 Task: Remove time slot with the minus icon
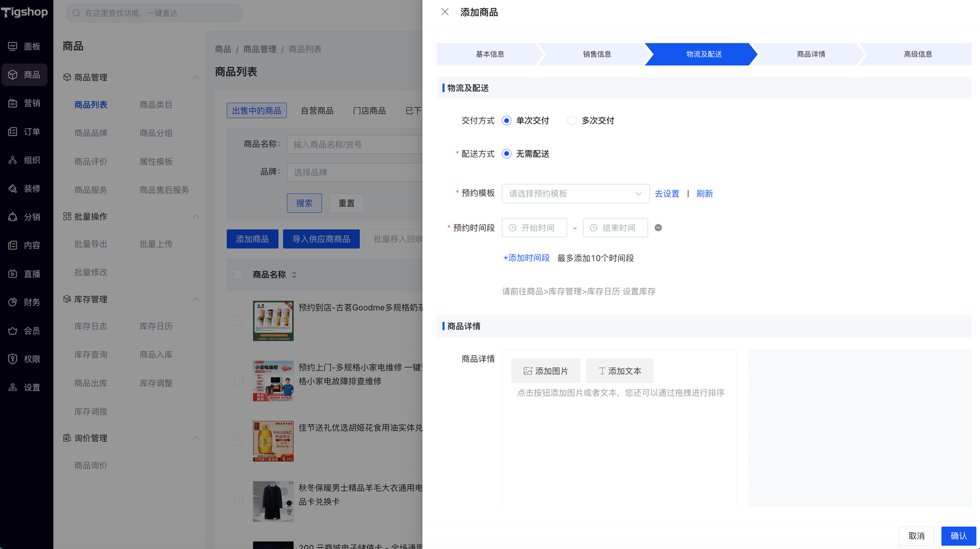(658, 228)
